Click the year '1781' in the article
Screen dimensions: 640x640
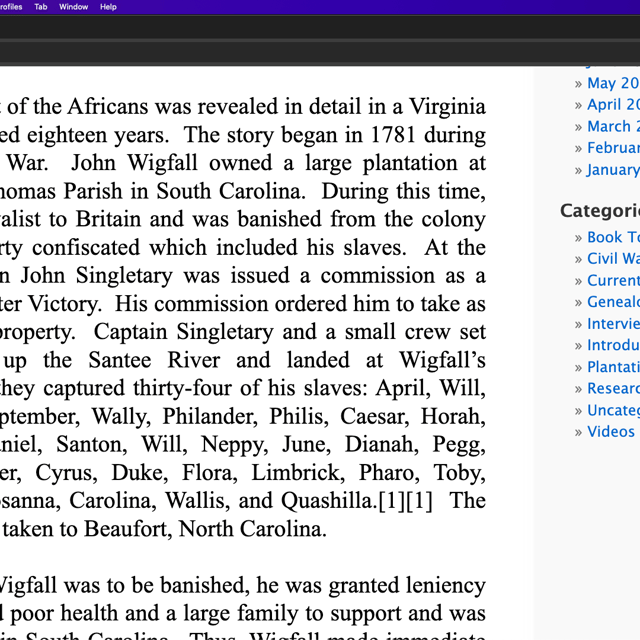(x=393, y=135)
